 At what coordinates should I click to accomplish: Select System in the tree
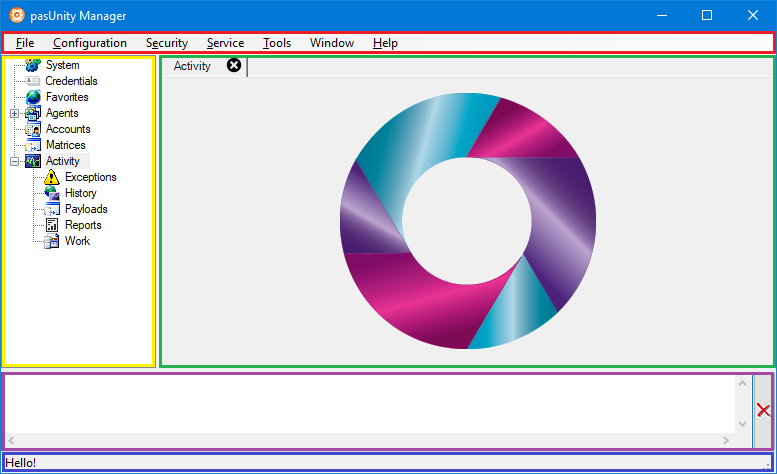[62, 65]
